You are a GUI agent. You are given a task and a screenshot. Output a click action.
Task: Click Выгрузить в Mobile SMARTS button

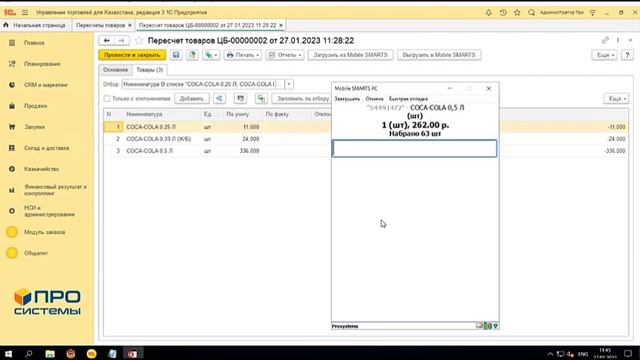pyautogui.click(x=439, y=55)
